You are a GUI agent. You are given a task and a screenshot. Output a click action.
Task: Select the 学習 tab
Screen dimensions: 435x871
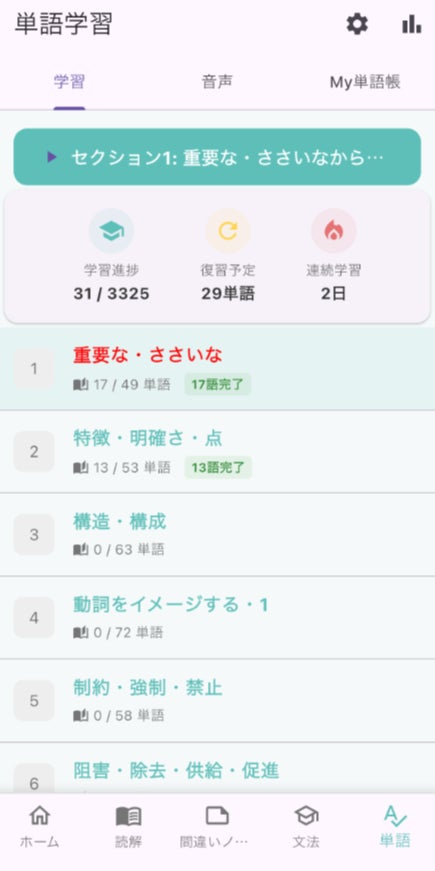click(x=69, y=82)
